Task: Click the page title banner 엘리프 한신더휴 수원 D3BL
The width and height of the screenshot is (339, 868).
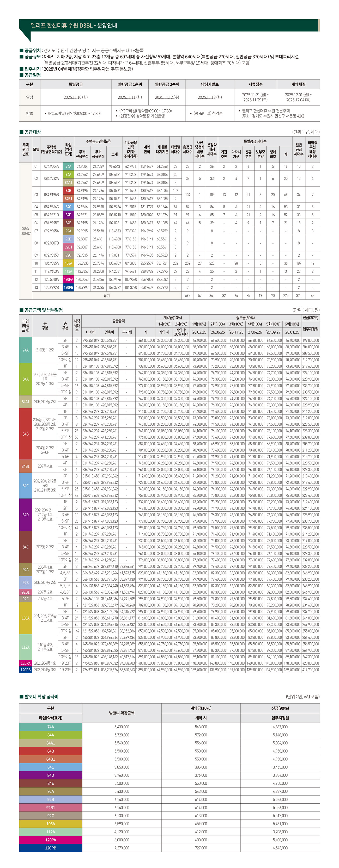Action: [74, 26]
